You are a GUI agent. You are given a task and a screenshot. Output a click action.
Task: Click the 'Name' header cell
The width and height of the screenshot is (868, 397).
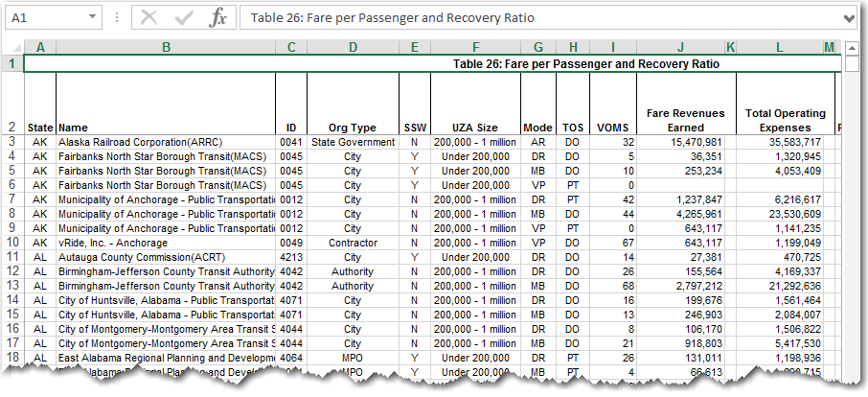pyautogui.click(x=166, y=103)
